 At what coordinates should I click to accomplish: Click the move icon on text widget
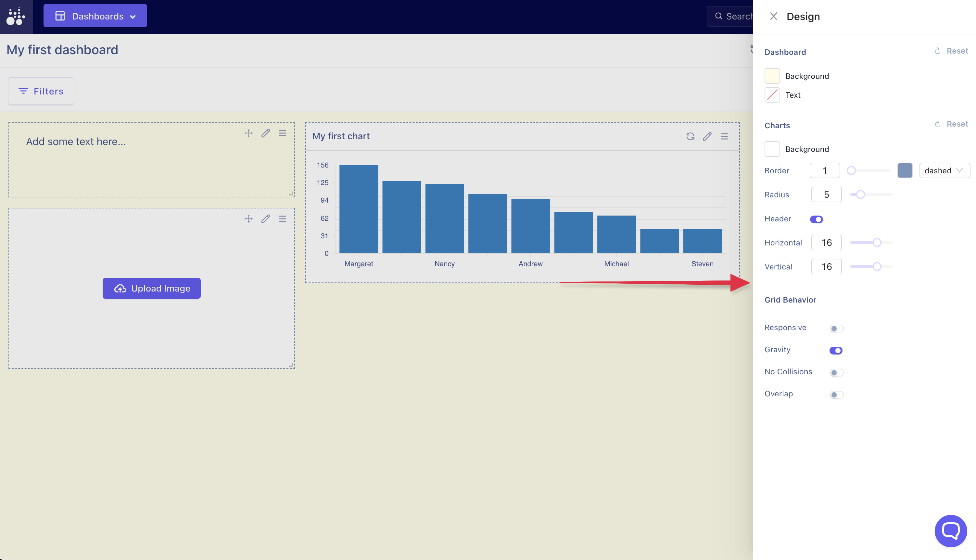[248, 133]
